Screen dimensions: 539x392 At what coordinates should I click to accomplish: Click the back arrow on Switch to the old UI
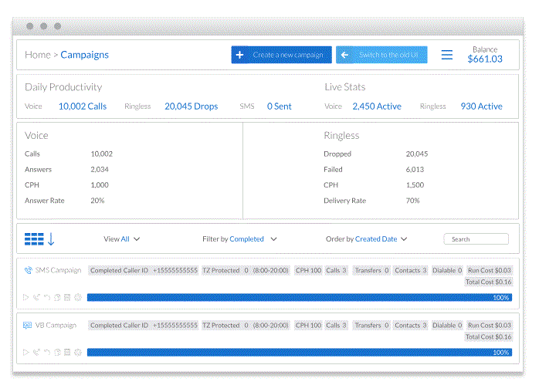344,55
